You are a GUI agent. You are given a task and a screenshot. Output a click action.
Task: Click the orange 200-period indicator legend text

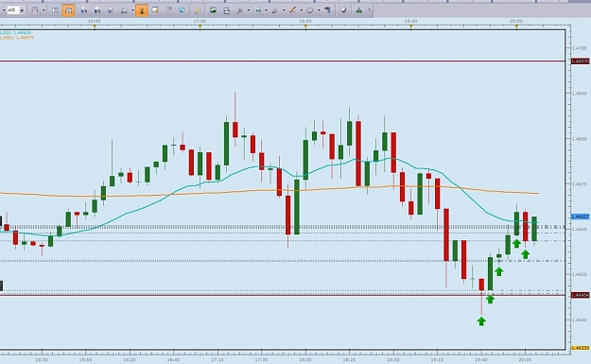(x=17, y=38)
